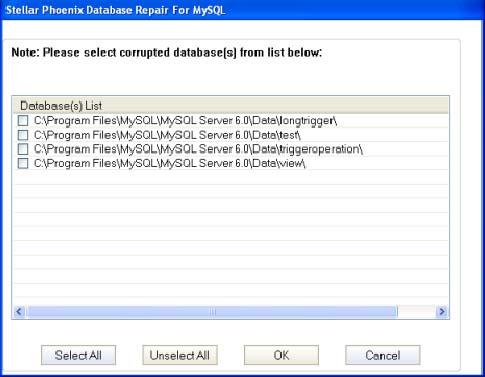This screenshot has width=485, height=377.
Task: Tick the triggeroperation database checkbox
Action: [23, 149]
